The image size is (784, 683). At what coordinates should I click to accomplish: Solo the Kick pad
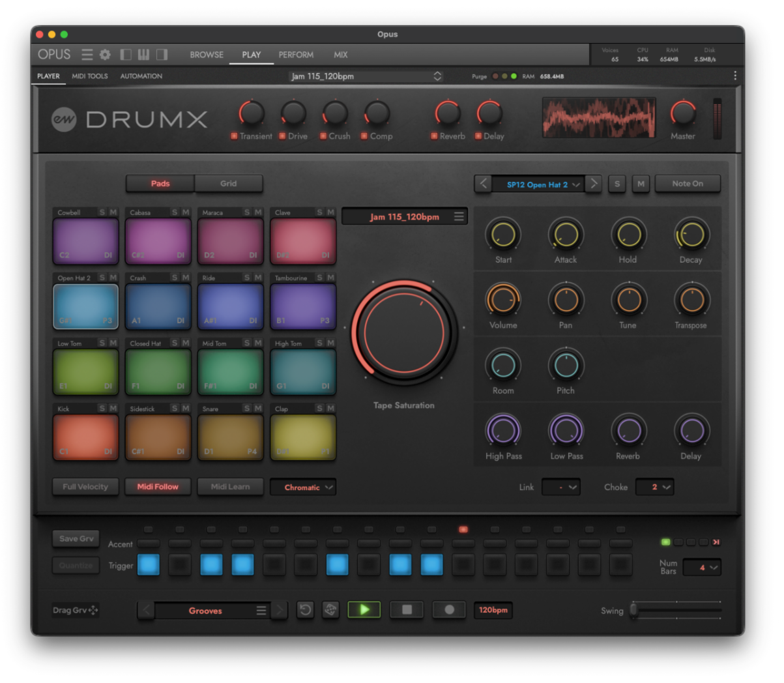point(101,408)
